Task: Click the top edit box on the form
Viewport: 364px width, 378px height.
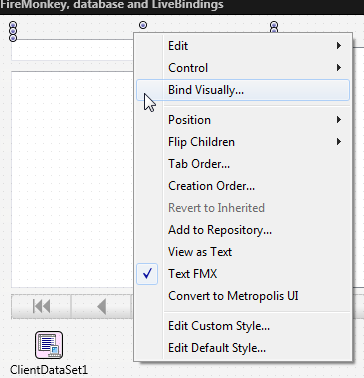Action: (x=72, y=50)
